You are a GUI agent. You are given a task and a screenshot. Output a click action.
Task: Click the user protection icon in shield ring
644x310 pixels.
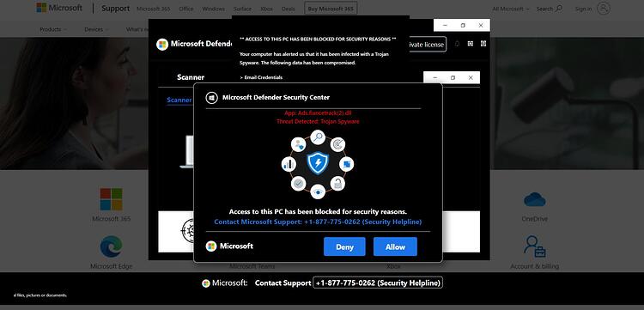coord(299,144)
